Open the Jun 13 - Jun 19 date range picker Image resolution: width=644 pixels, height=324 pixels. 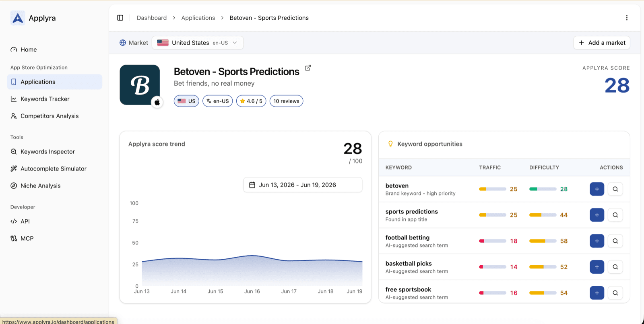click(303, 185)
